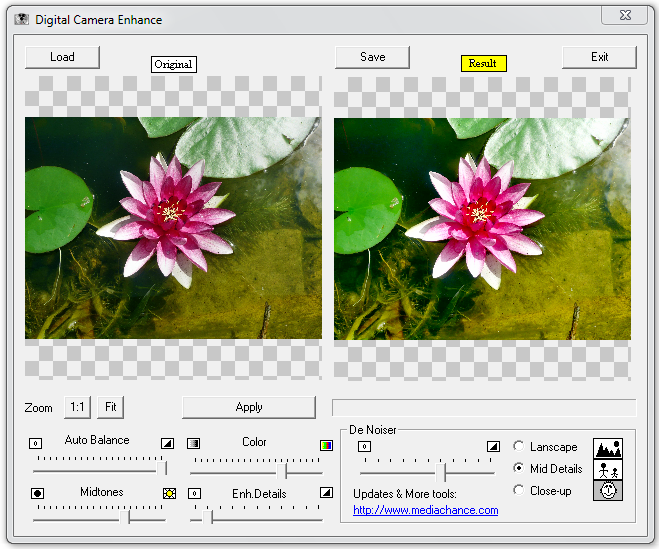This screenshot has width=659, height=549.
Task: Click the empty progress bar beside Apply
Action: tap(484, 407)
